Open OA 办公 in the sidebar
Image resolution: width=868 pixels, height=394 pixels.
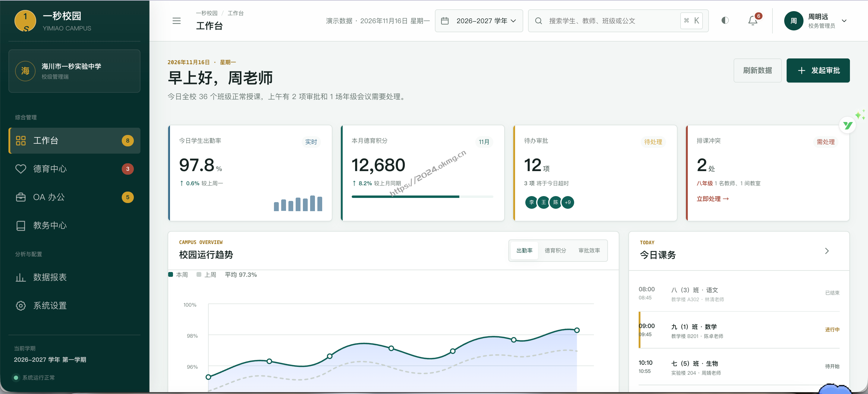tap(74, 197)
